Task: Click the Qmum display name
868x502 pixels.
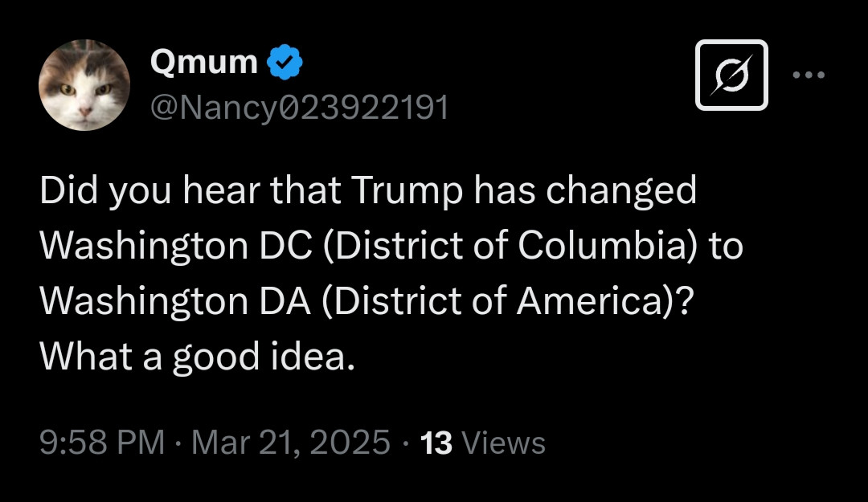Action: 204,63
